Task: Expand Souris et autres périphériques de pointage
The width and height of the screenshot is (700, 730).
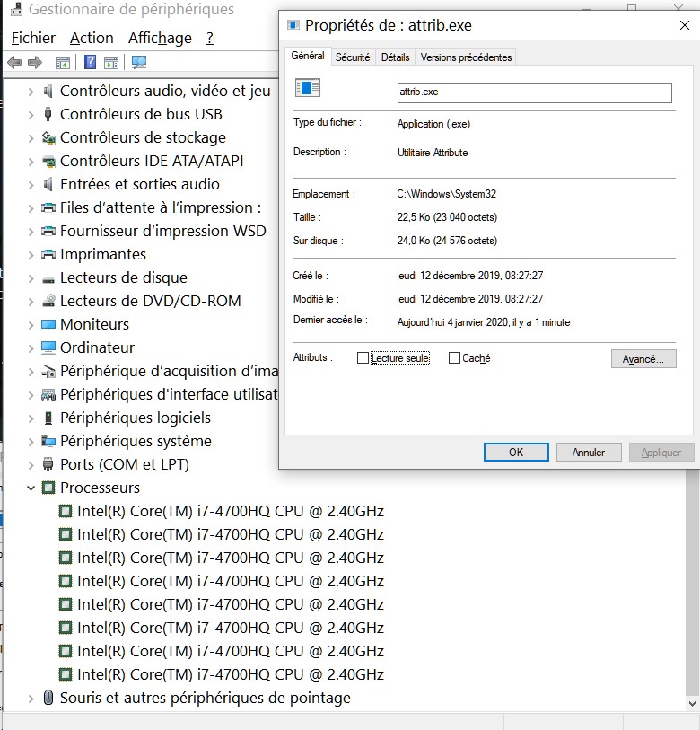Action: click(31, 699)
